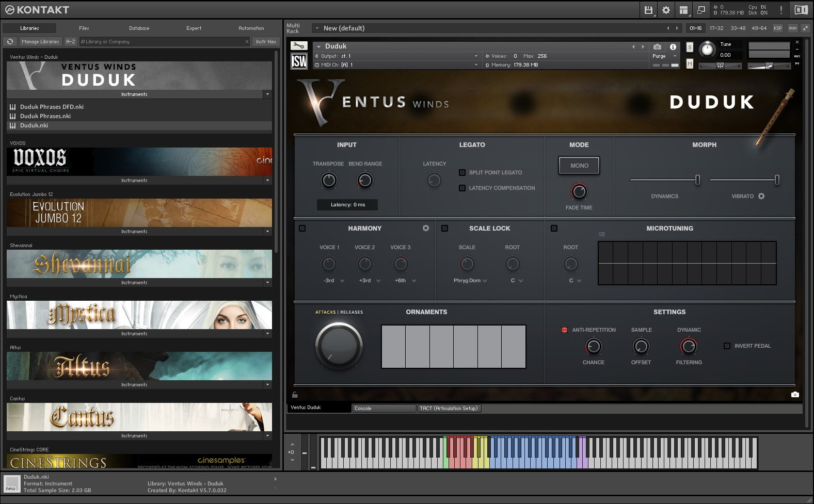The width and height of the screenshot is (814, 504).
Task: Click the microtuning list menu icon
Action: [x=602, y=234]
